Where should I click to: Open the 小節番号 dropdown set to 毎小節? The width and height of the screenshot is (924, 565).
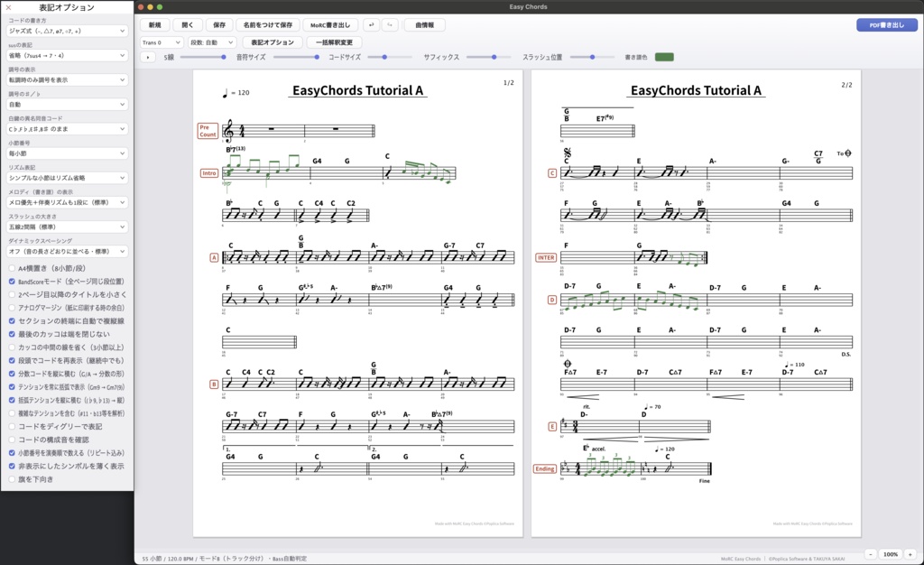(67, 153)
